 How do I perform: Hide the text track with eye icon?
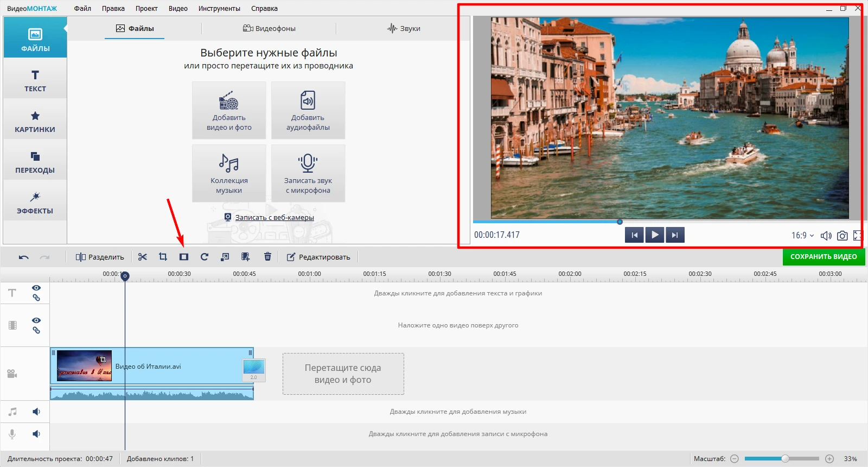click(x=36, y=288)
